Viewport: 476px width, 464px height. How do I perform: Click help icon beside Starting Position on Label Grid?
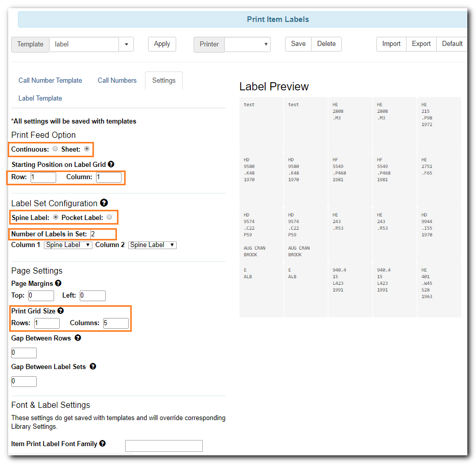111,164
